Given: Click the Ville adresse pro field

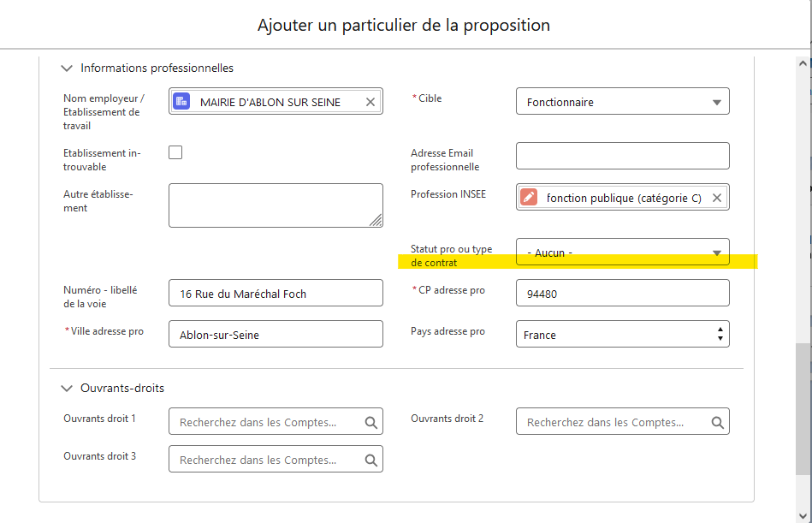Looking at the screenshot, I should point(275,335).
